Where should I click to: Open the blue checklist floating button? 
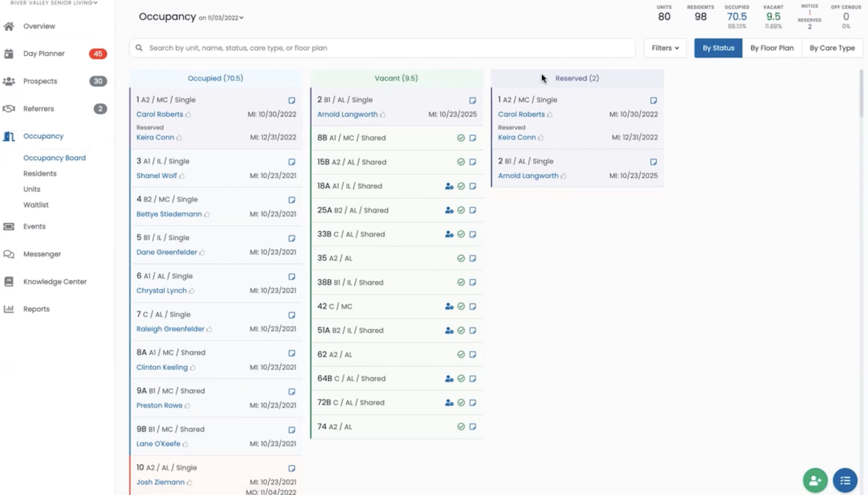tap(845, 480)
